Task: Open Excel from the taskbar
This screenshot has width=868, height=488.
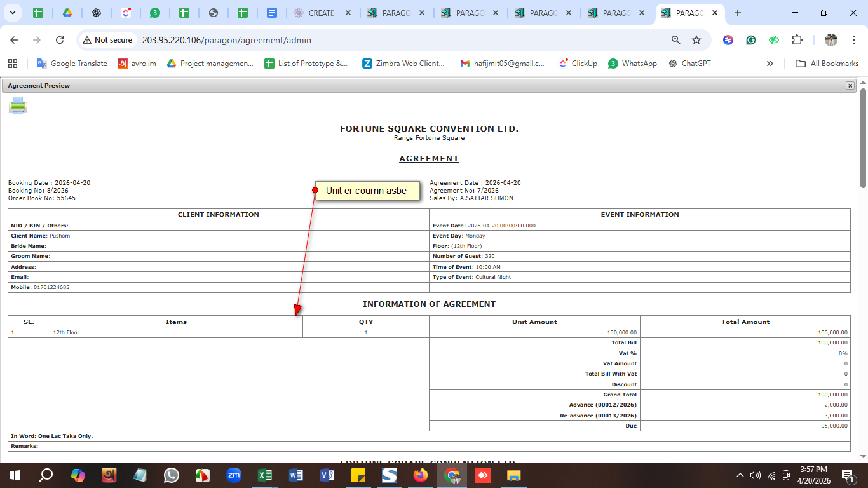Action: [x=265, y=475]
